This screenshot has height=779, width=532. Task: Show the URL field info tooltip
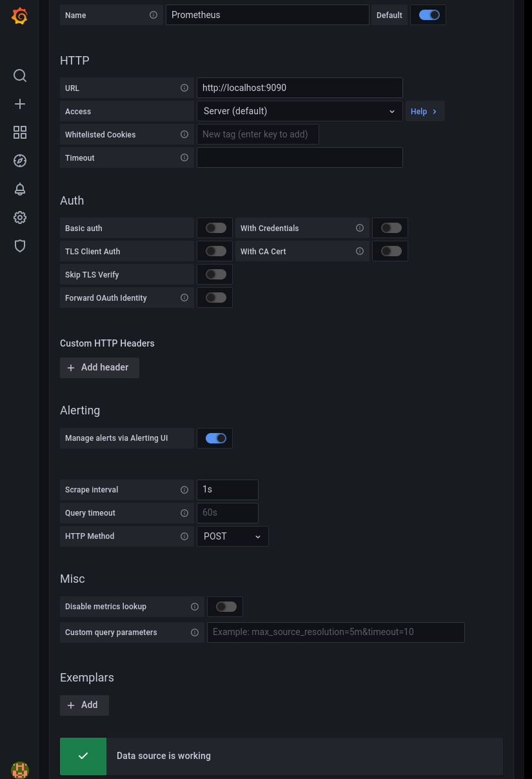tap(184, 88)
